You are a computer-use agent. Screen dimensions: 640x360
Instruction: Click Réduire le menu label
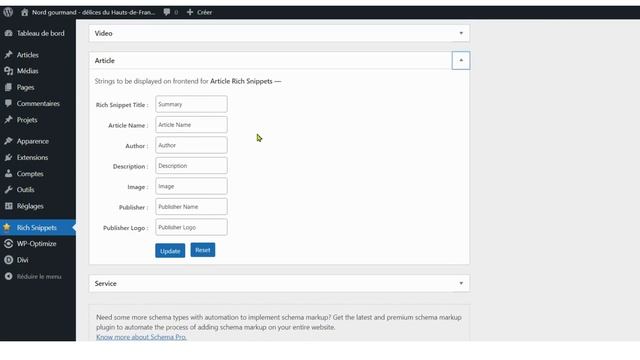point(39,277)
